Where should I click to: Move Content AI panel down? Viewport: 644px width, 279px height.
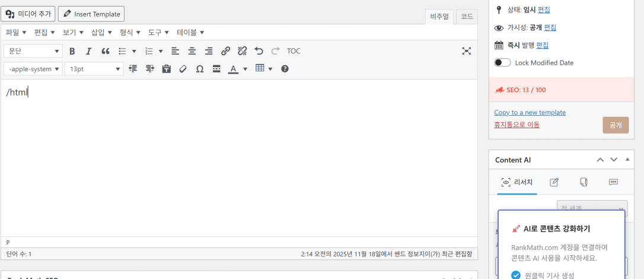pyautogui.click(x=614, y=160)
